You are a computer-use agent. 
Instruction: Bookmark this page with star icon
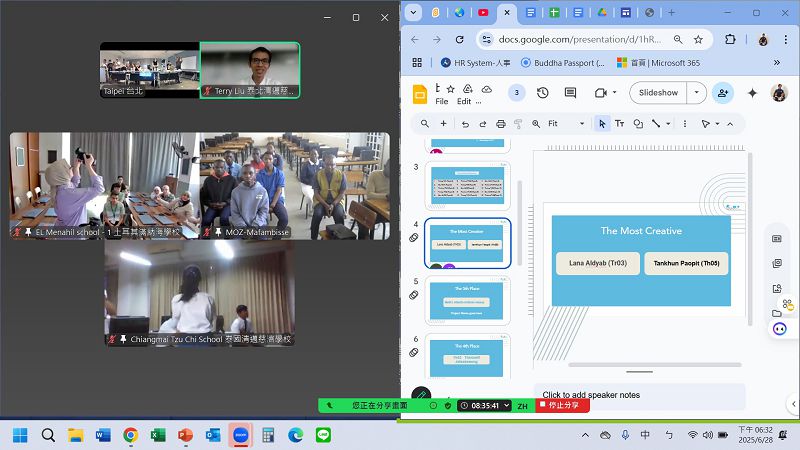pos(698,39)
